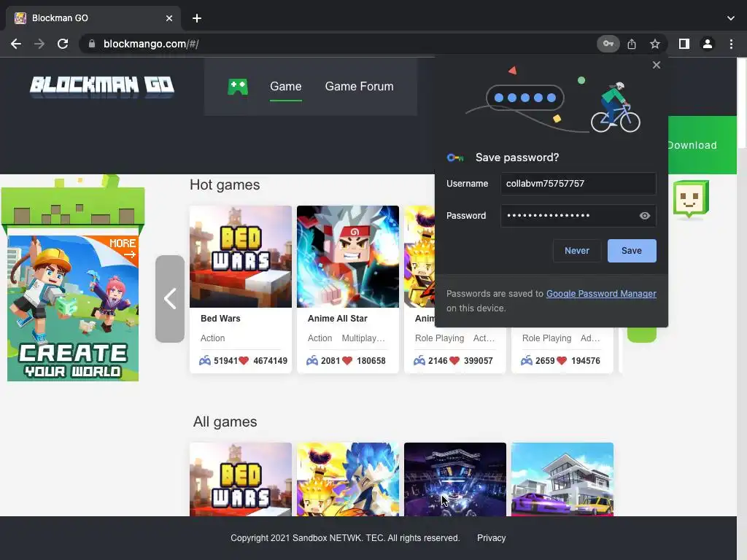Open the house and cars game thumbnail

(x=562, y=479)
